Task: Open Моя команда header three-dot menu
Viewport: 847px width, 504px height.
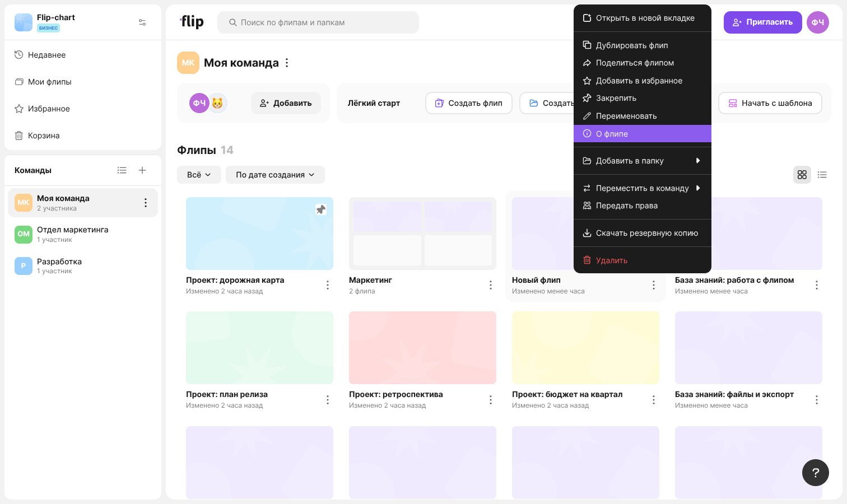Action: 287,63
